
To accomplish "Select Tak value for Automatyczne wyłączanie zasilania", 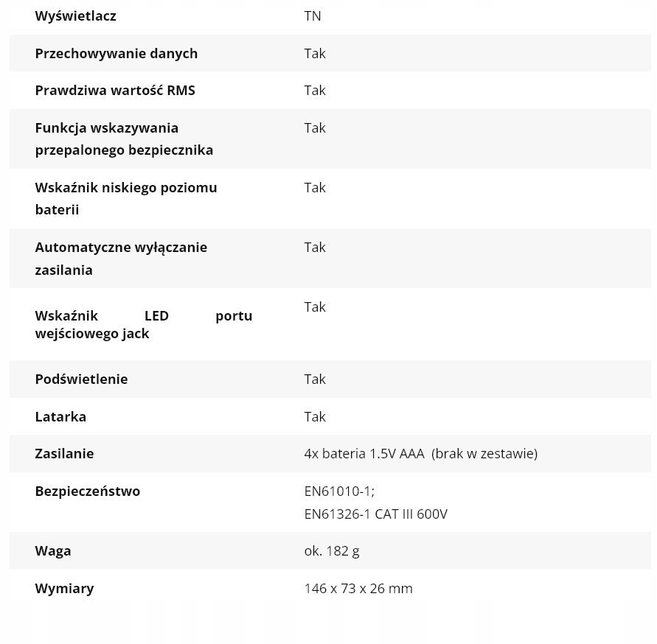I will tap(315, 248).
